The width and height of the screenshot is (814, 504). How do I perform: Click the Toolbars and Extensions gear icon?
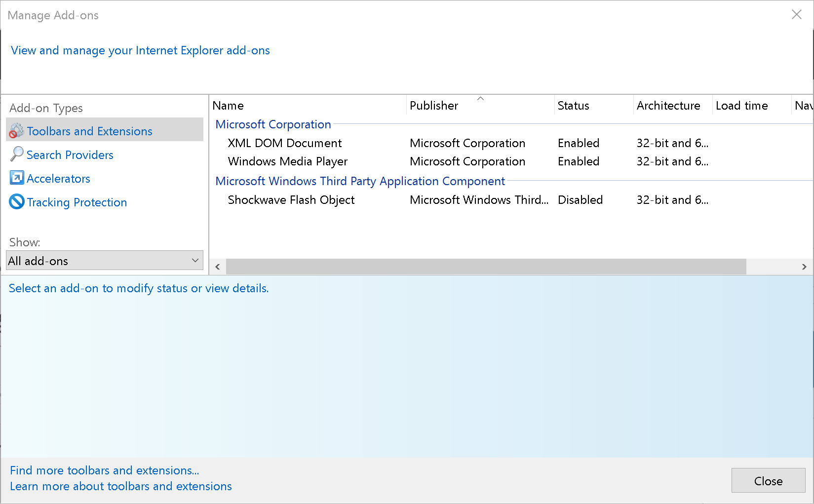(16, 130)
